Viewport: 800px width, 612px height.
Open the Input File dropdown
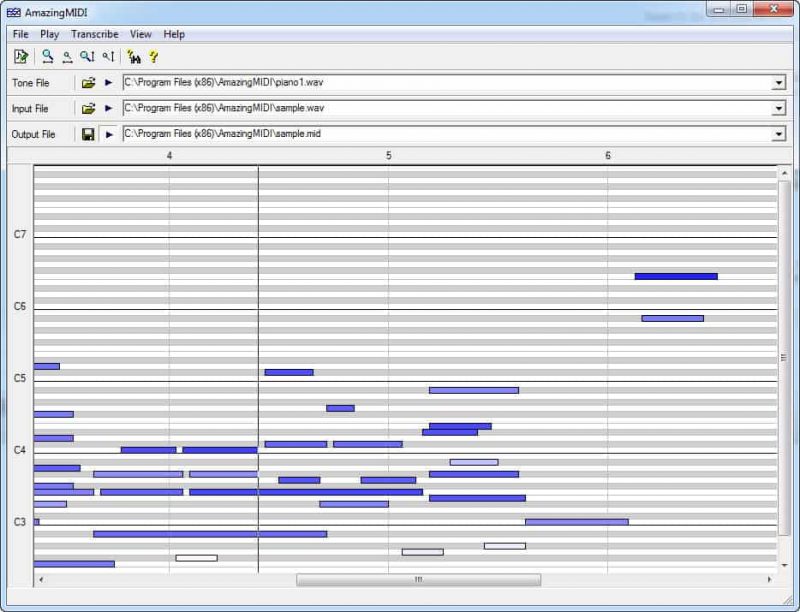pyautogui.click(x=779, y=108)
